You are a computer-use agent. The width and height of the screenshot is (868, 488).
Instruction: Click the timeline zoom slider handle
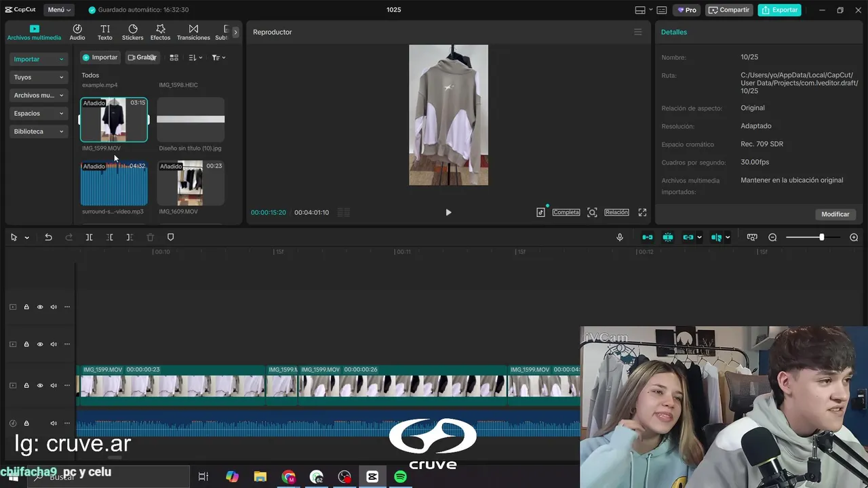pyautogui.click(x=821, y=237)
